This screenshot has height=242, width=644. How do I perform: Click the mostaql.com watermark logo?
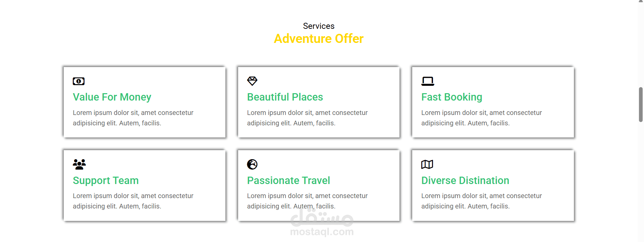(x=322, y=223)
